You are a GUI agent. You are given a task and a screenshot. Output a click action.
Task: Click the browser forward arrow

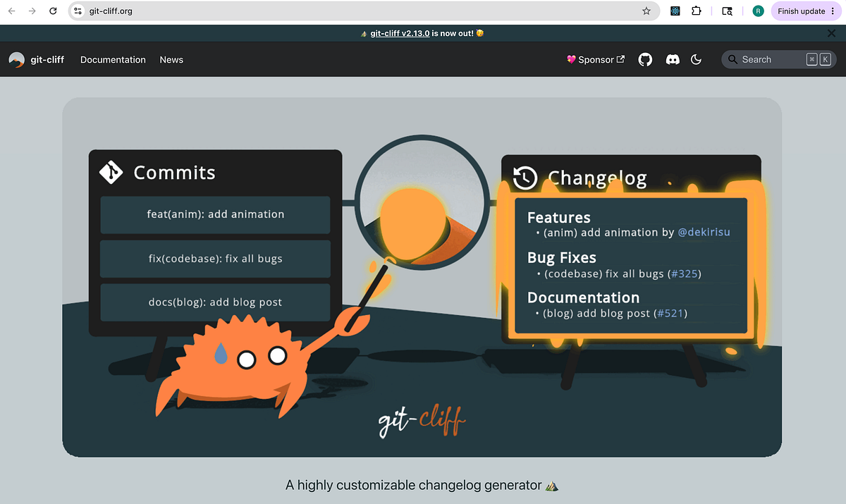click(x=32, y=11)
